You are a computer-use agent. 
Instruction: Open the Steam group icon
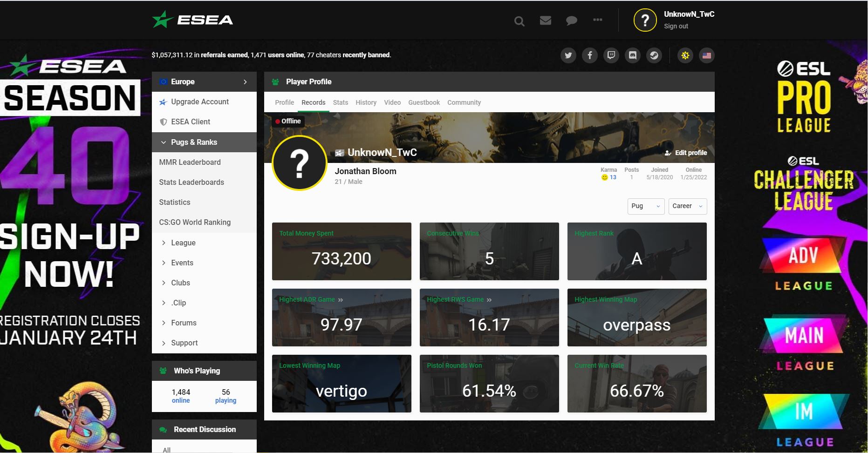(x=654, y=55)
